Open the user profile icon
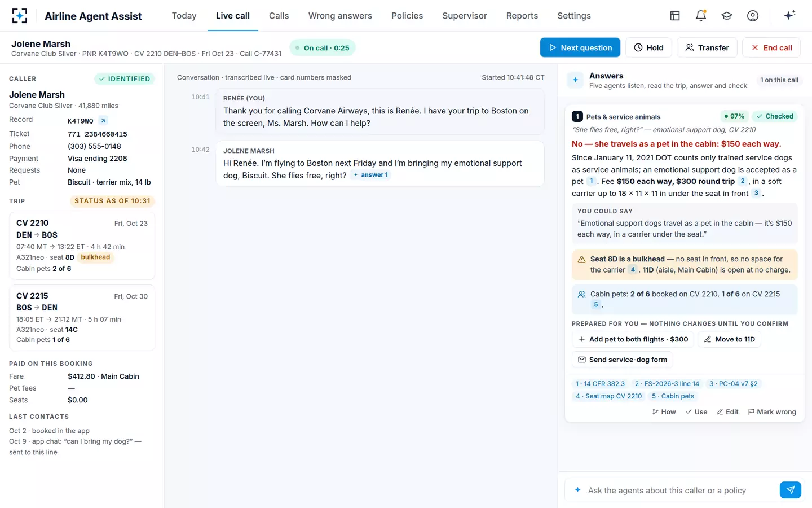Screen dimensions: 812x508 coord(753,16)
